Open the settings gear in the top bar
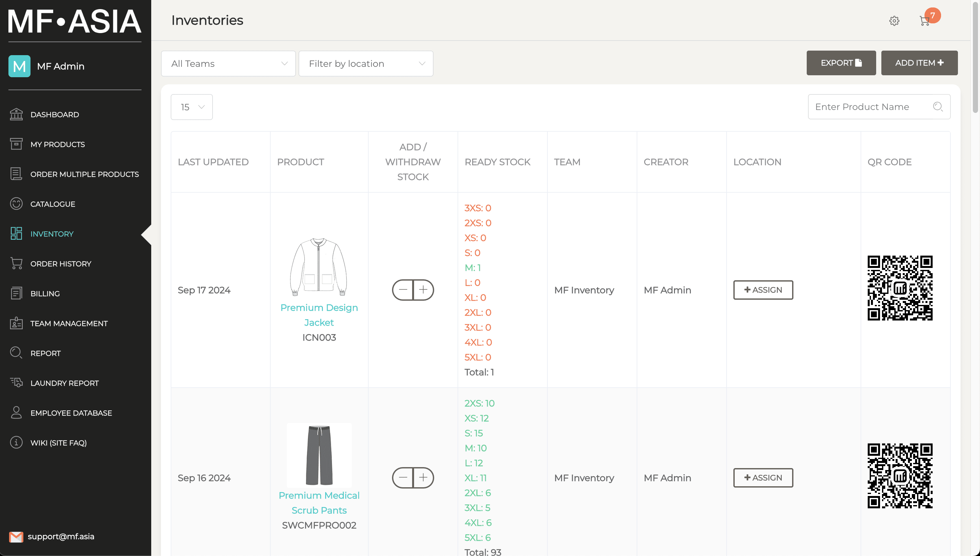The image size is (980, 556). [894, 21]
